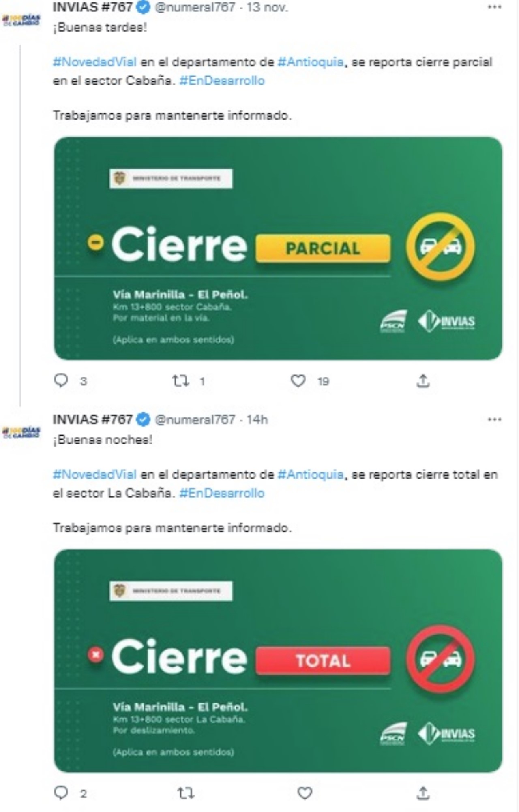View the Cierre Total image
This screenshot has width=519, height=812.
pyautogui.click(x=278, y=661)
